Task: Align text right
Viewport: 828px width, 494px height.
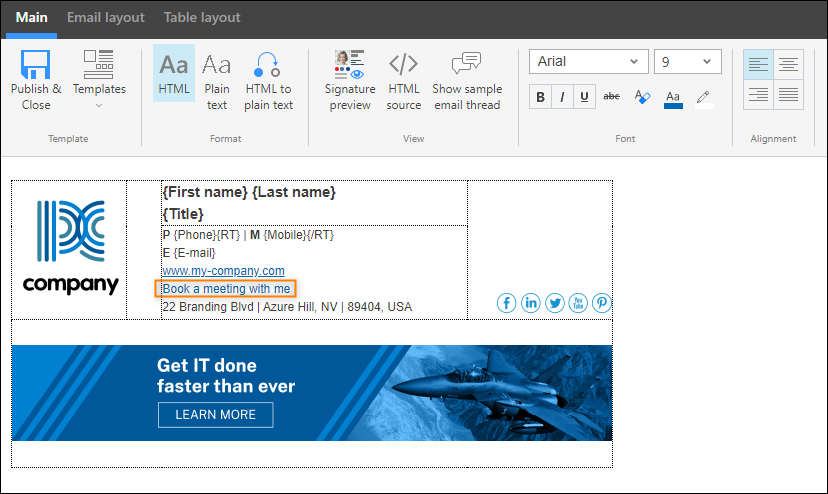Action: pos(758,95)
